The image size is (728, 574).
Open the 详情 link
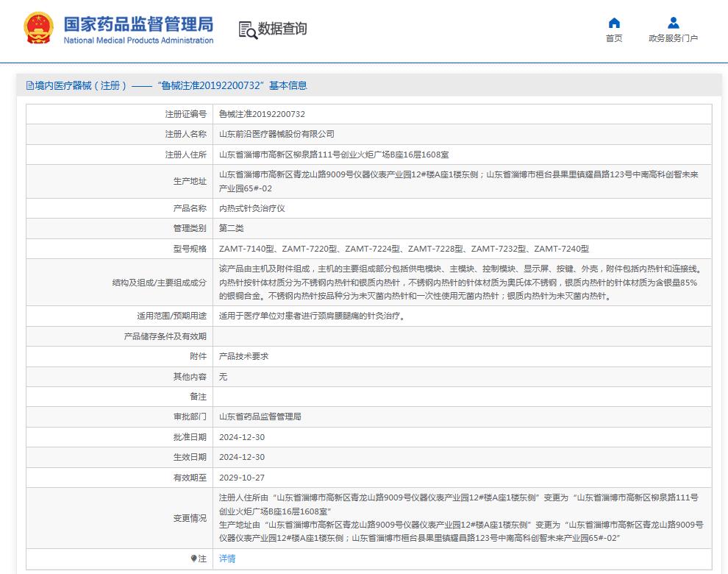pos(225,559)
